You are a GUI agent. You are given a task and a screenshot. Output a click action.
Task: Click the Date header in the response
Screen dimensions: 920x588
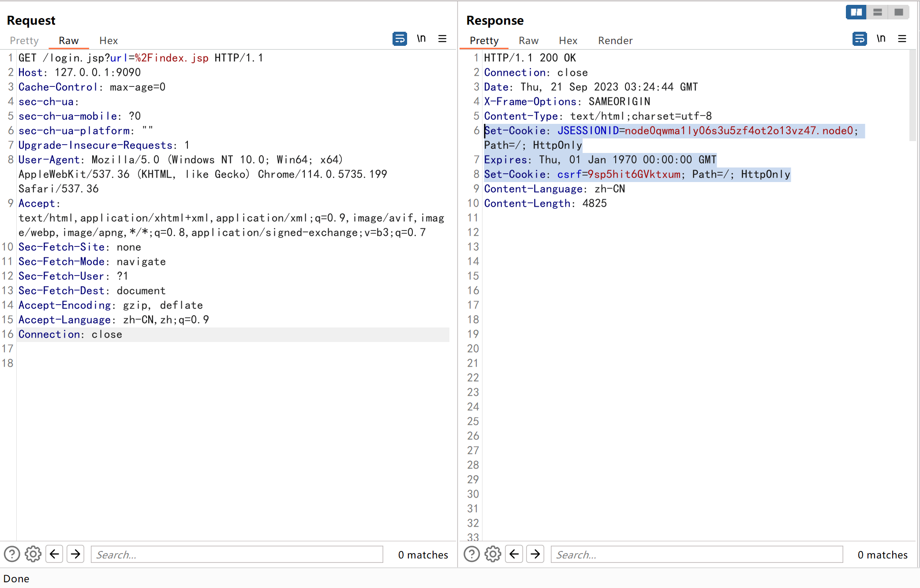coord(591,87)
